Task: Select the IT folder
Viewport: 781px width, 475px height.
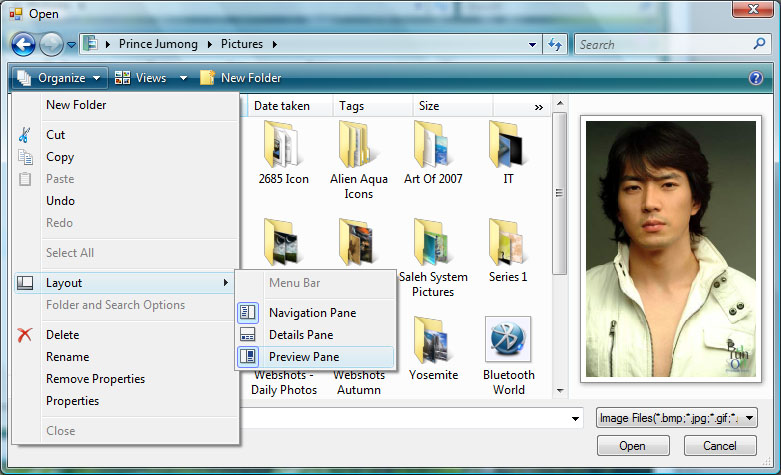Action: pos(508,152)
